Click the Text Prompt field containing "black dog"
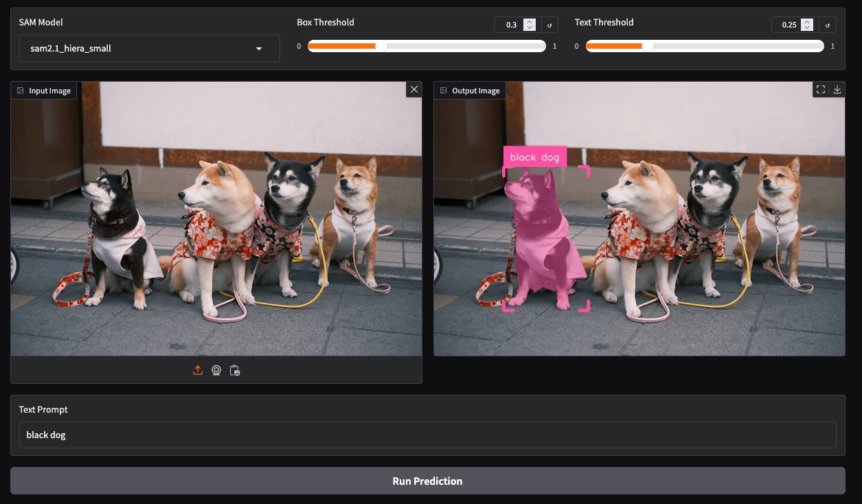This screenshot has width=862, height=504. pyautogui.click(x=427, y=435)
